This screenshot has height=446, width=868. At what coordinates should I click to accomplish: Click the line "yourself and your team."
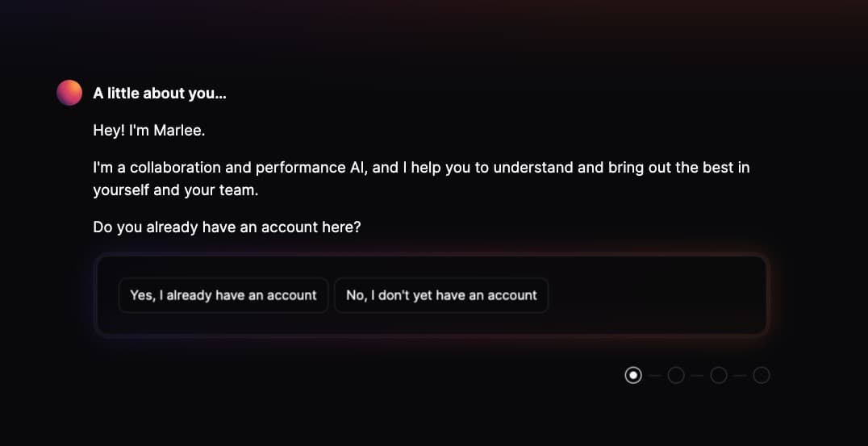pyautogui.click(x=174, y=191)
